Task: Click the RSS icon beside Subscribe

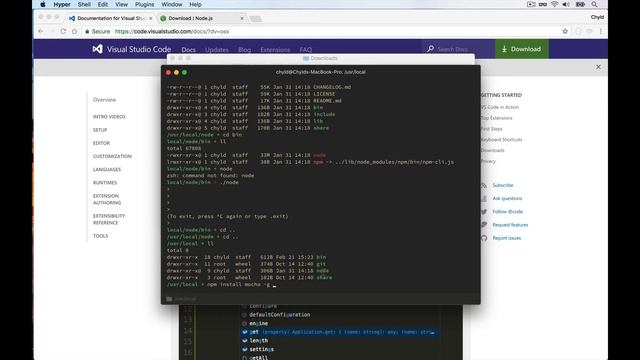Action: [484, 185]
